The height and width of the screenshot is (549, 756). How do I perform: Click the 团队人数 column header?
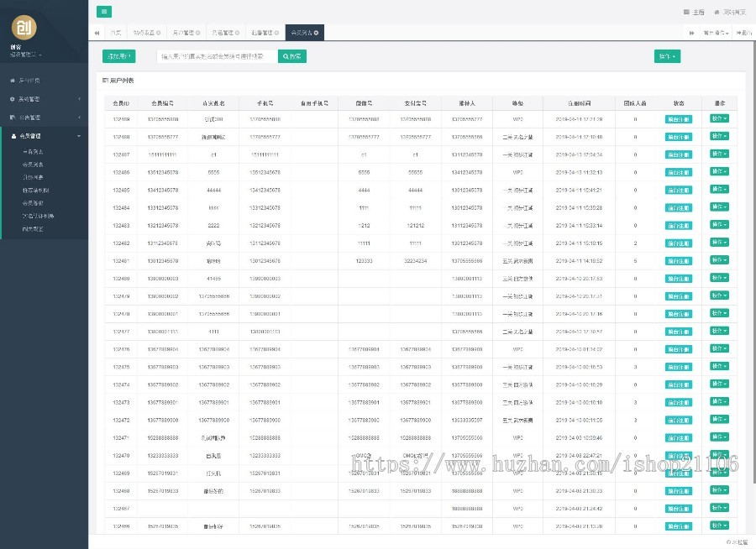click(635, 103)
